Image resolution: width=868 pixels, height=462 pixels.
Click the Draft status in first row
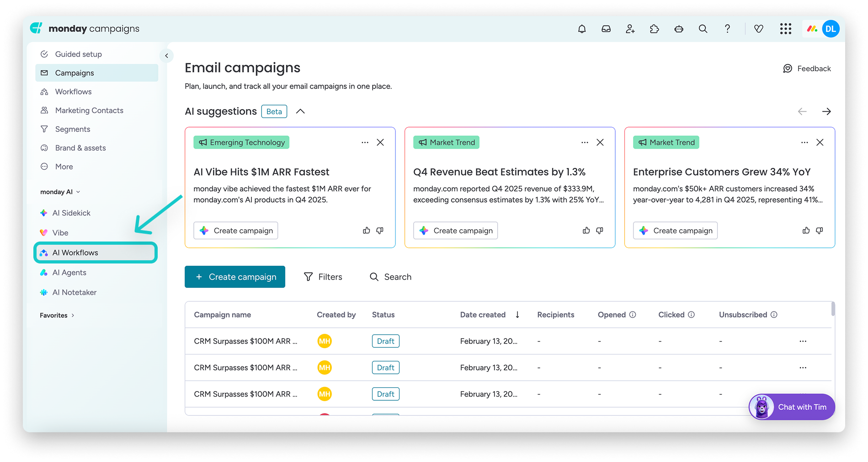[386, 341]
